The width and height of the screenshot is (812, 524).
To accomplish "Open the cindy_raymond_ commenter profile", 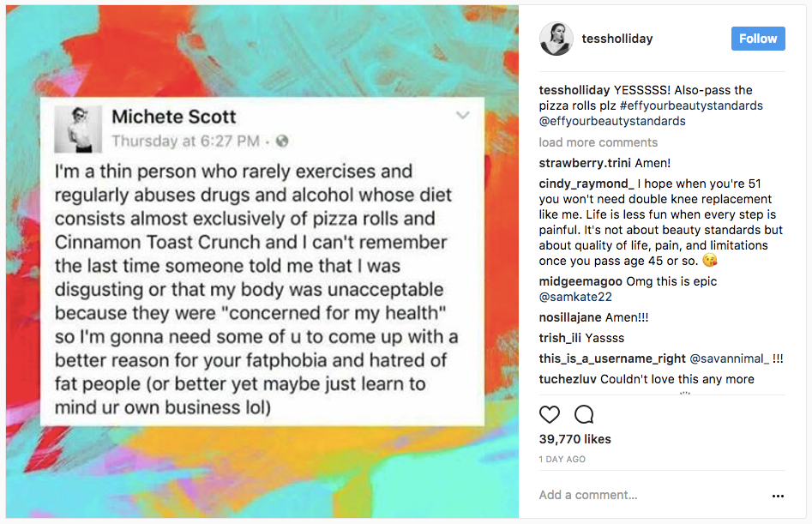I will [x=586, y=184].
